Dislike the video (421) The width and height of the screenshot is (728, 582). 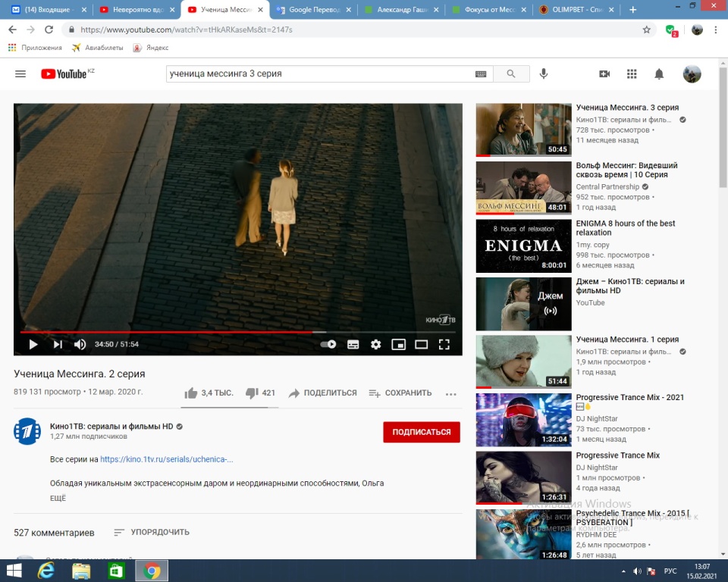[x=260, y=393]
